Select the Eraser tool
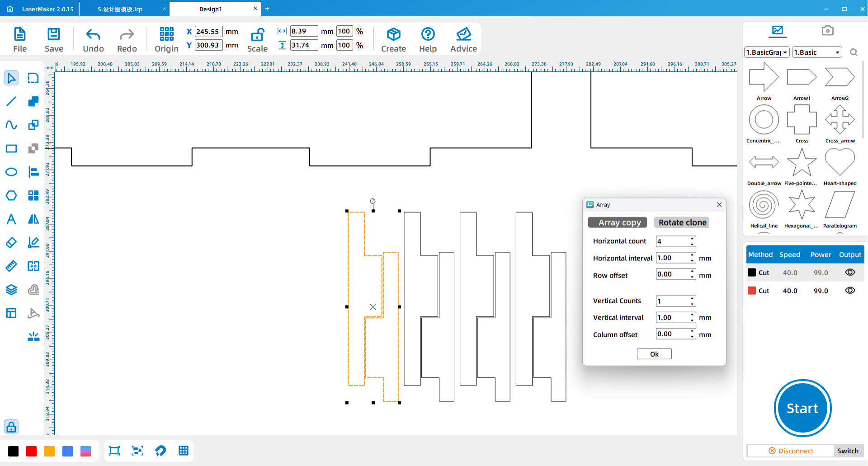868x466 pixels. coord(11,243)
